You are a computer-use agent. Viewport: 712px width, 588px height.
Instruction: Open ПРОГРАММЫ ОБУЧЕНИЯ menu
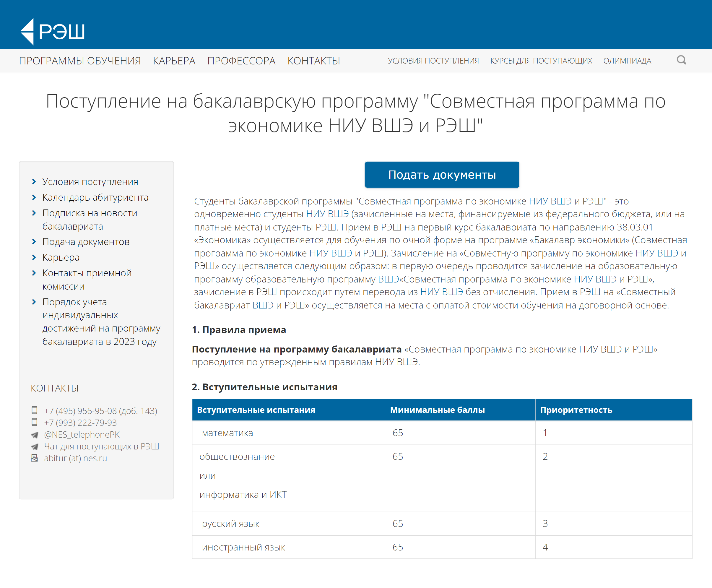pos(80,61)
